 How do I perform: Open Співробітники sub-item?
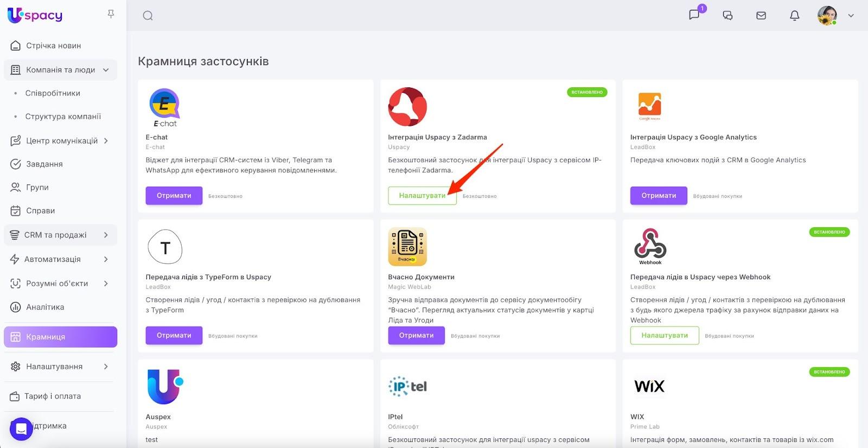coord(53,93)
